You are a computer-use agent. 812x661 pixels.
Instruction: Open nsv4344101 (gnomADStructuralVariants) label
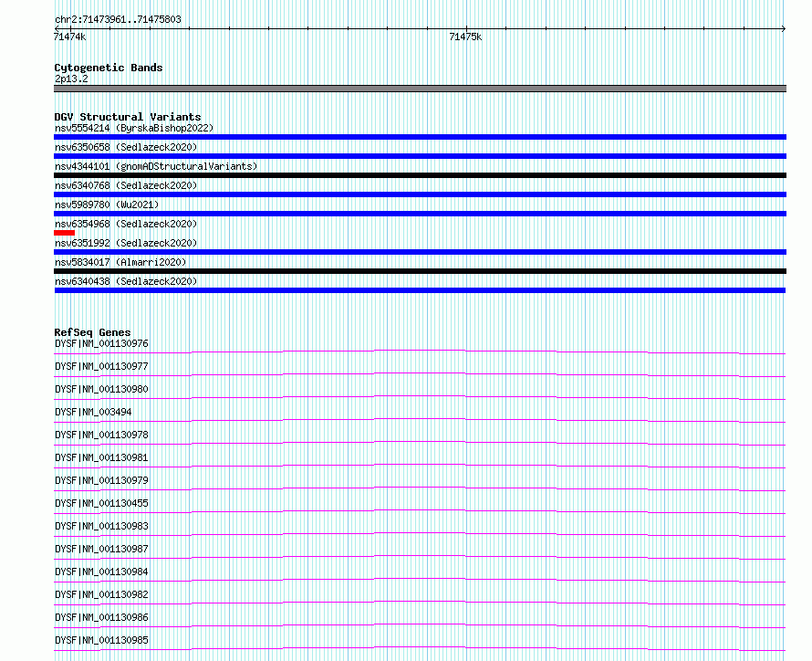(156, 166)
